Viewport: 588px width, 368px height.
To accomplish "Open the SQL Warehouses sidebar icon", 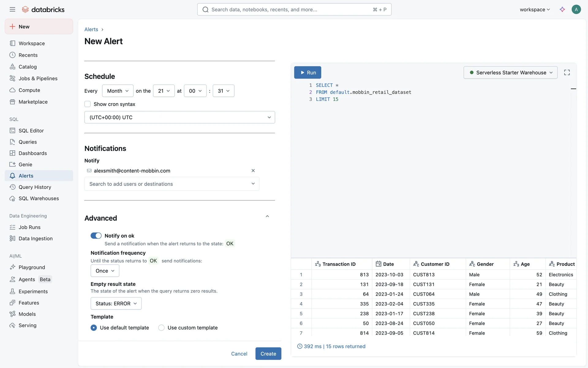I will coord(12,198).
